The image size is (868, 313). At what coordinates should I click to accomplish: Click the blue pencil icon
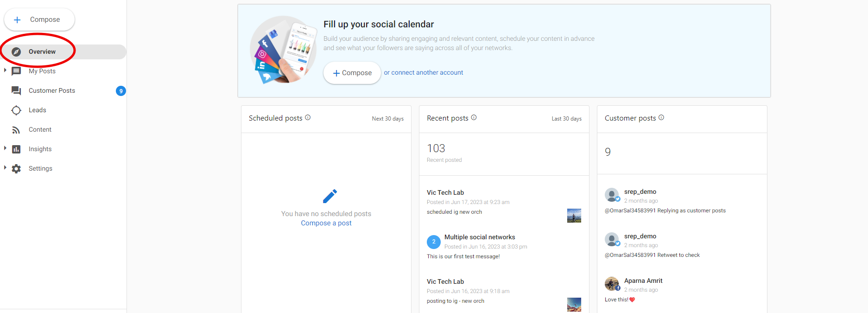330,196
